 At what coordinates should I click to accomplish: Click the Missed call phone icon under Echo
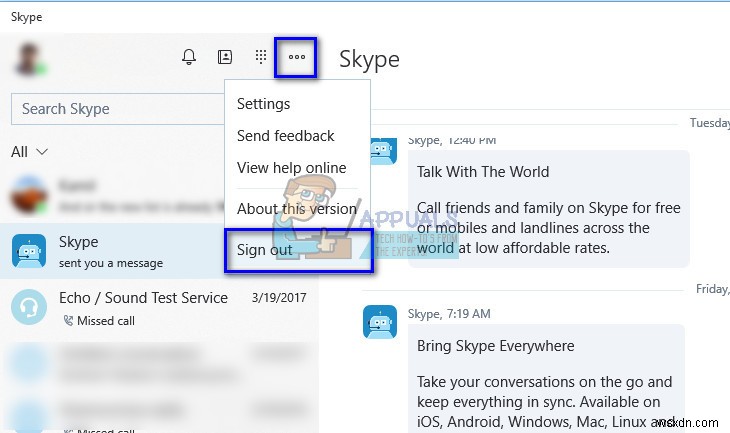click(x=68, y=321)
